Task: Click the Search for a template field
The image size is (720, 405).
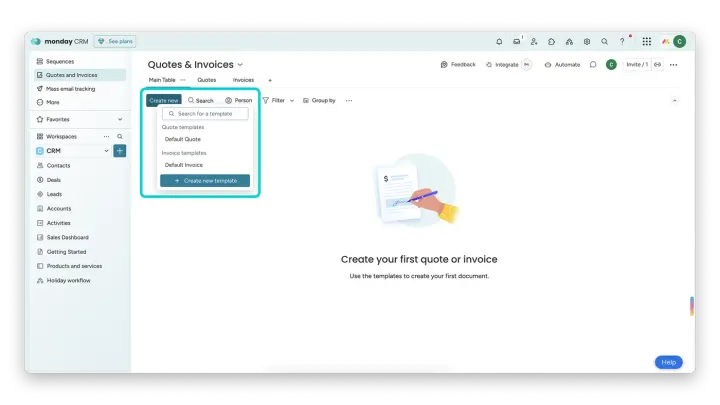Action: 205,113
